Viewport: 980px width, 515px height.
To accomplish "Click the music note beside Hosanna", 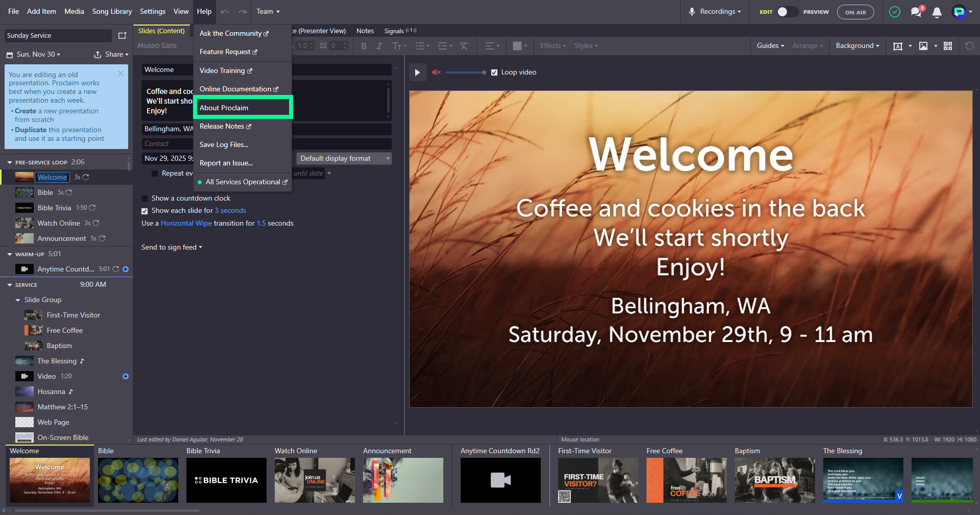I will 70,391.
